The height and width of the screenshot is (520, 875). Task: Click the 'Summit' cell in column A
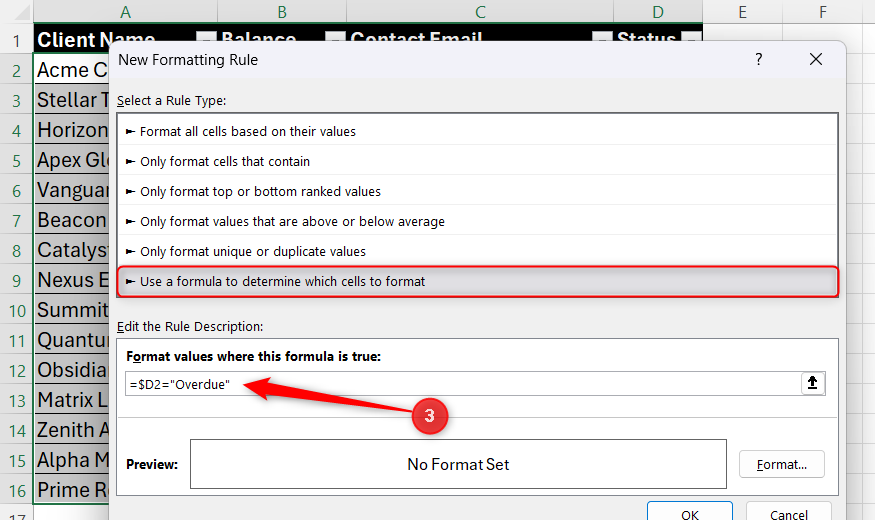(71, 310)
